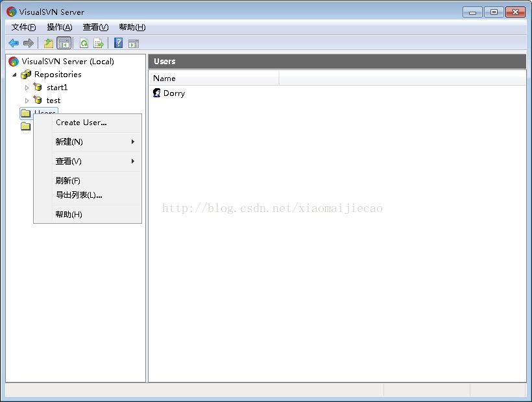Screen dimensions: 532x402
Task: Click the Export list toolbar icon
Action: 99,43
